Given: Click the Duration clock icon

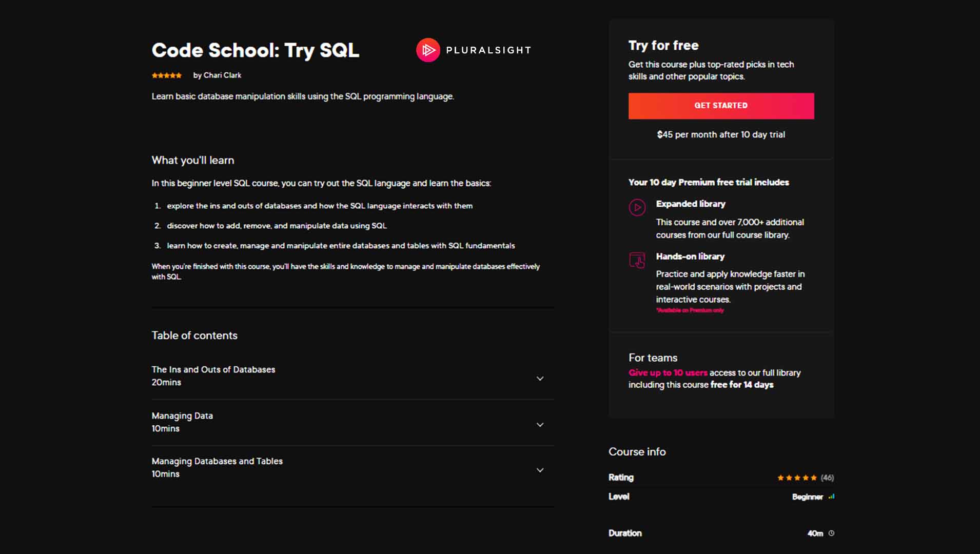Looking at the screenshot, I should pyautogui.click(x=831, y=533).
